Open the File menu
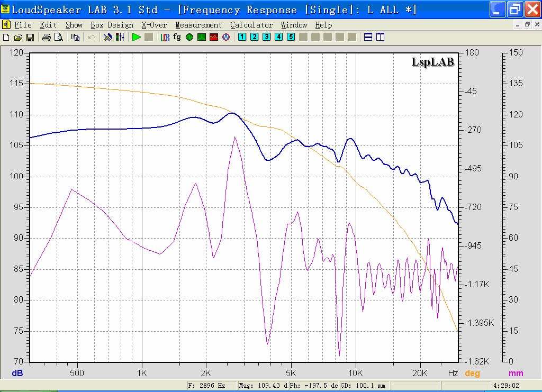The image size is (542, 392). click(x=23, y=25)
